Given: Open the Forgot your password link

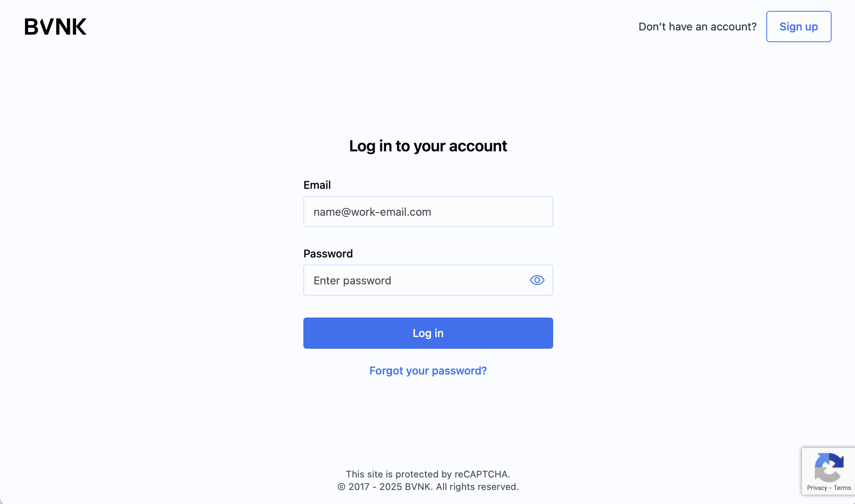Looking at the screenshot, I should [x=428, y=371].
